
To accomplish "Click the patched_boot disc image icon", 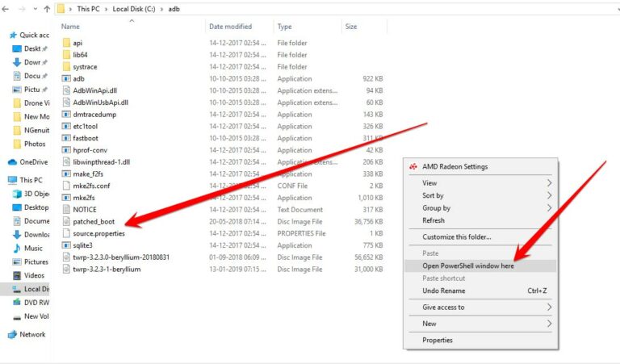I will click(66, 221).
